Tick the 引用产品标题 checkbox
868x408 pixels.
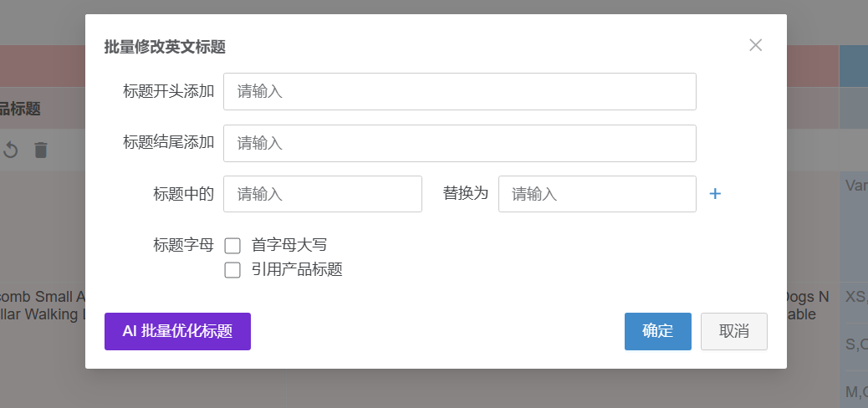[x=232, y=270]
